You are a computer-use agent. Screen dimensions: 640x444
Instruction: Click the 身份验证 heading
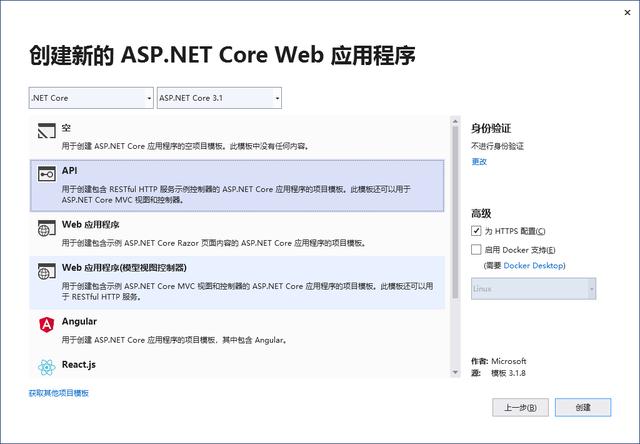(x=491, y=128)
